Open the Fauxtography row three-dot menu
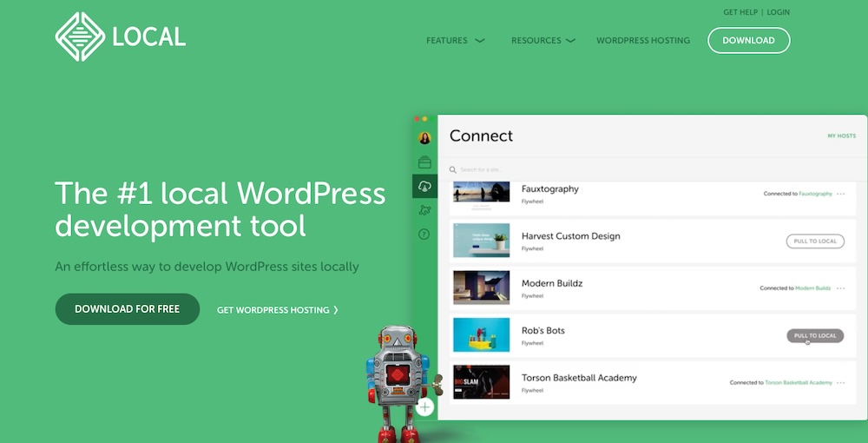The height and width of the screenshot is (443, 868). 841,194
